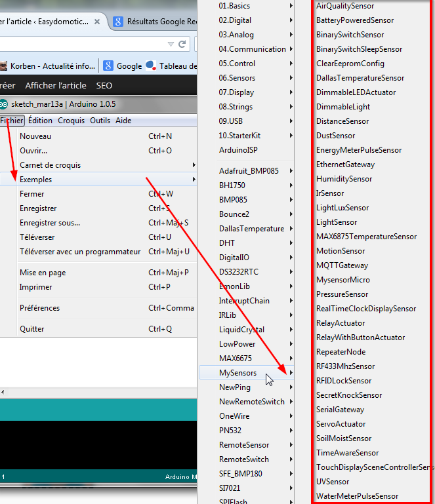Switch to the Résultats Google tab
435x504 pixels.
pos(155,22)
